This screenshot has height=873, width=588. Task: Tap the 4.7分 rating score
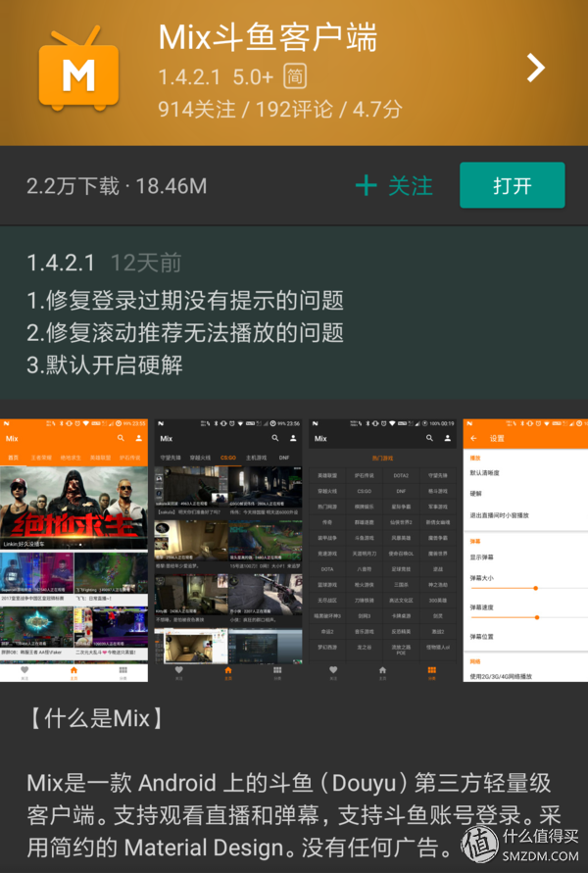tap(377, 109)
